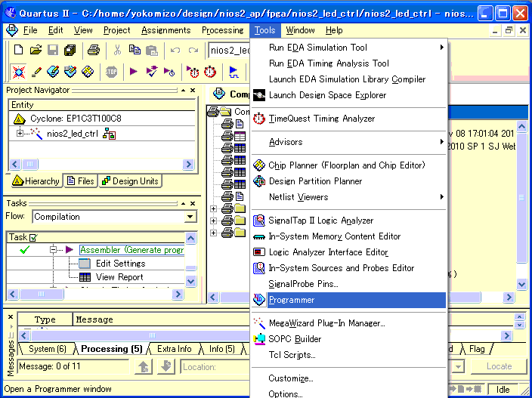Click View Report under Assembler task
Viewport: 532px width, 398px height.
tap(119, 277)
